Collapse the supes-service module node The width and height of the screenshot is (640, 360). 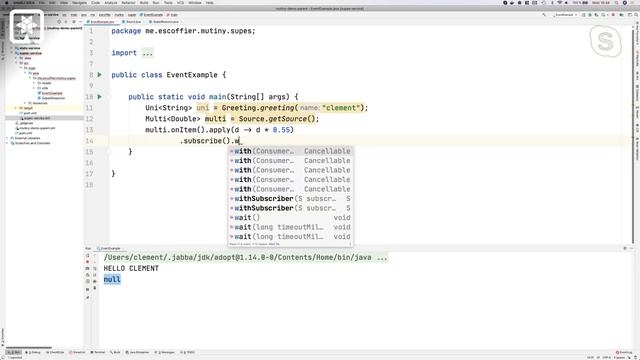click(12, 53)
